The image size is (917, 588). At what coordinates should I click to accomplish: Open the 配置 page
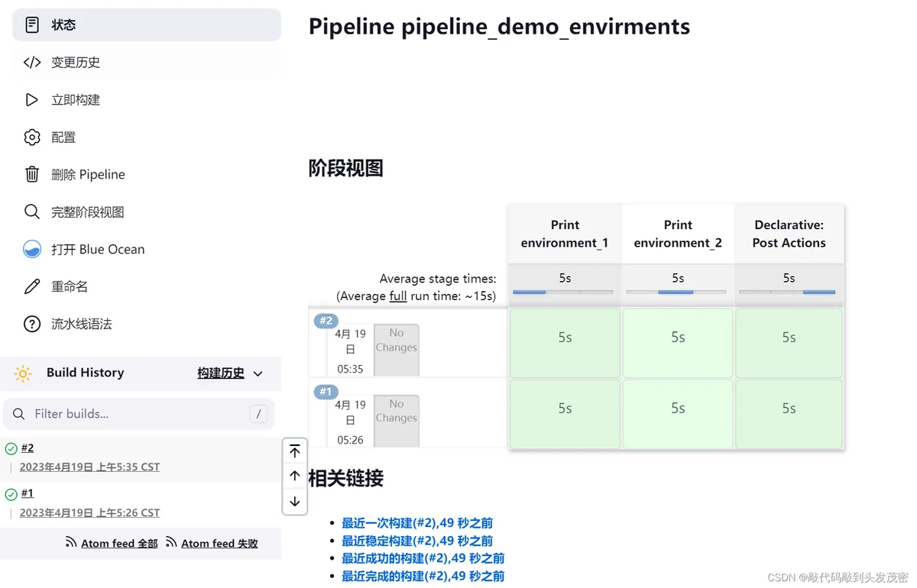coord(147,137)
